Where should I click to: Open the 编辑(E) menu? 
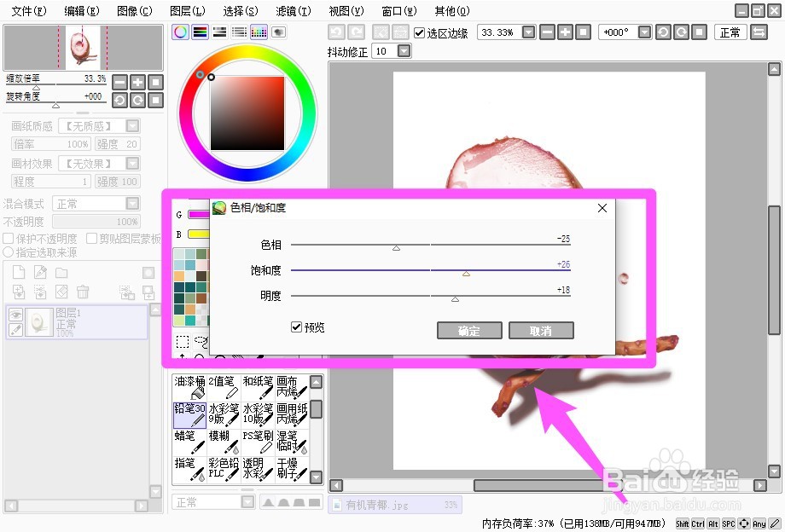82,11
